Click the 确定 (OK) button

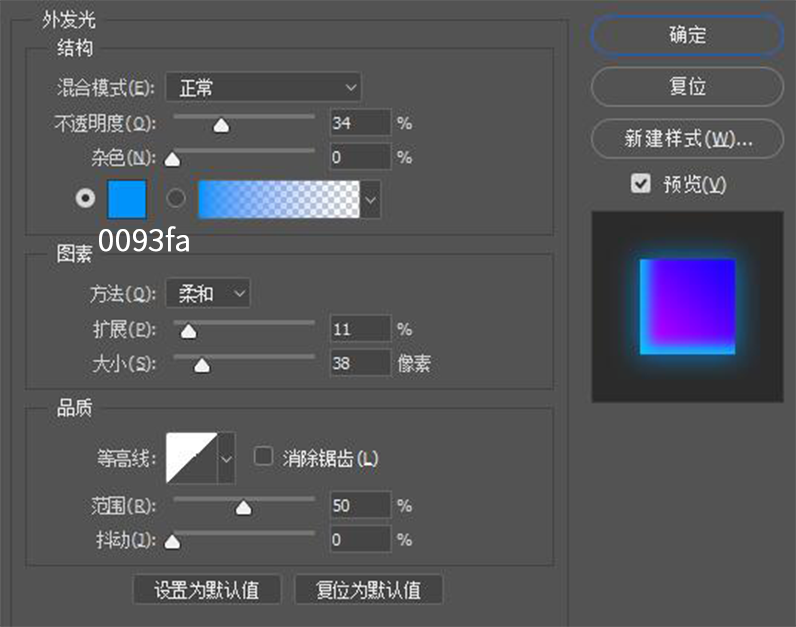point(687,36)
